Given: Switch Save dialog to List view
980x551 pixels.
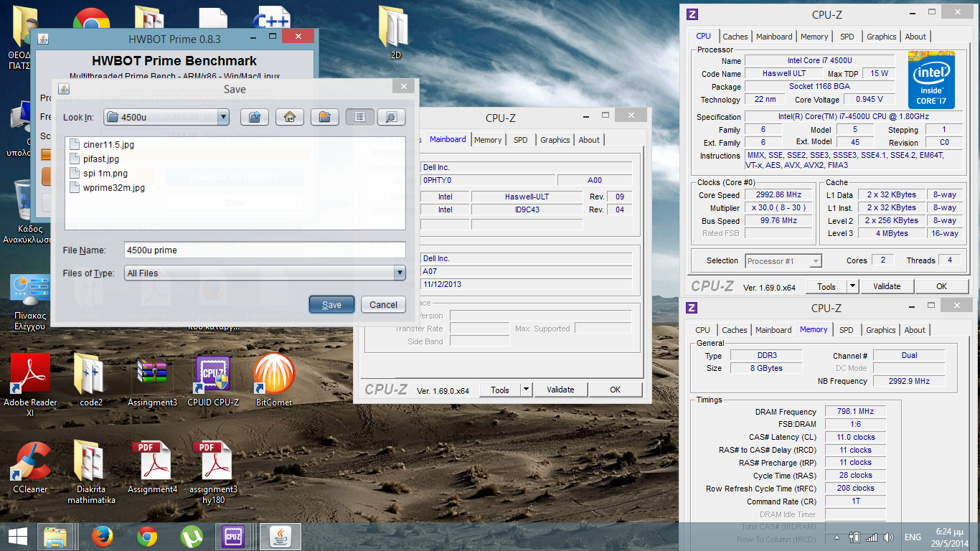Looking at the screenshot, I should point(360,117).
